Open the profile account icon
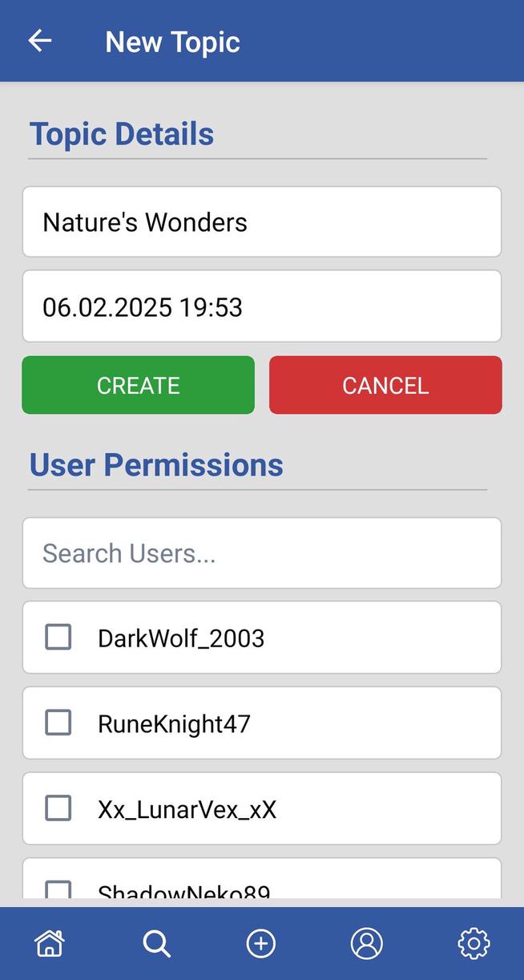Viewport: 524px width, 980px height. [366, 943]
